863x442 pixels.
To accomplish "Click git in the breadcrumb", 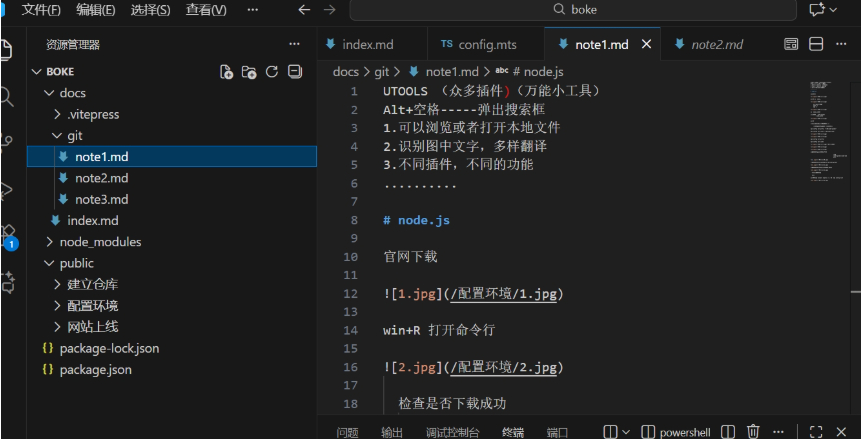I will tap(381, 72).
